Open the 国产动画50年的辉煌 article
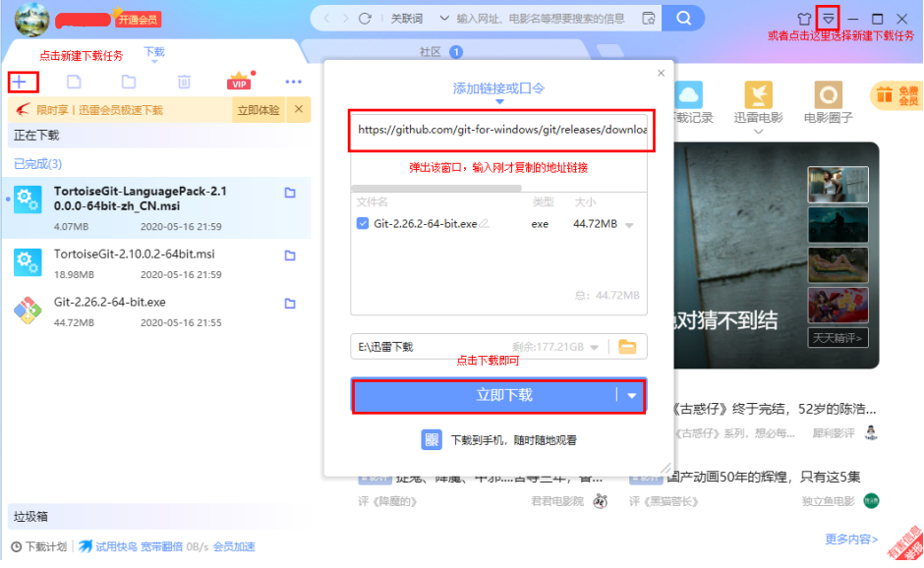This screenshot has width=924, height=568. tap(765, 477)
